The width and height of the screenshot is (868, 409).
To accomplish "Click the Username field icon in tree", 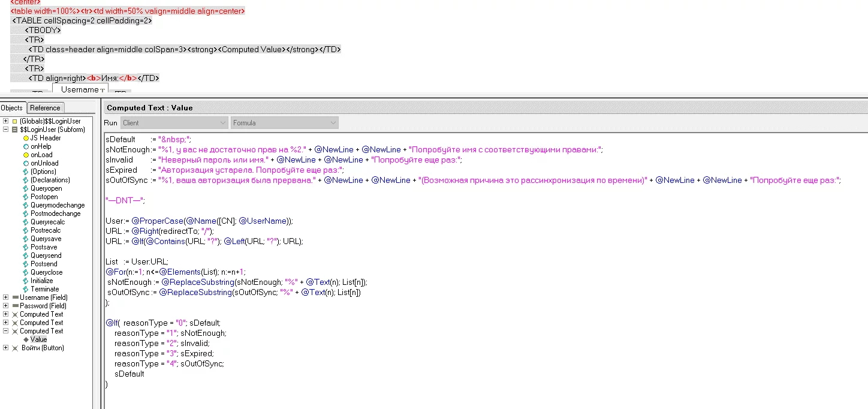I will (15, 297).
